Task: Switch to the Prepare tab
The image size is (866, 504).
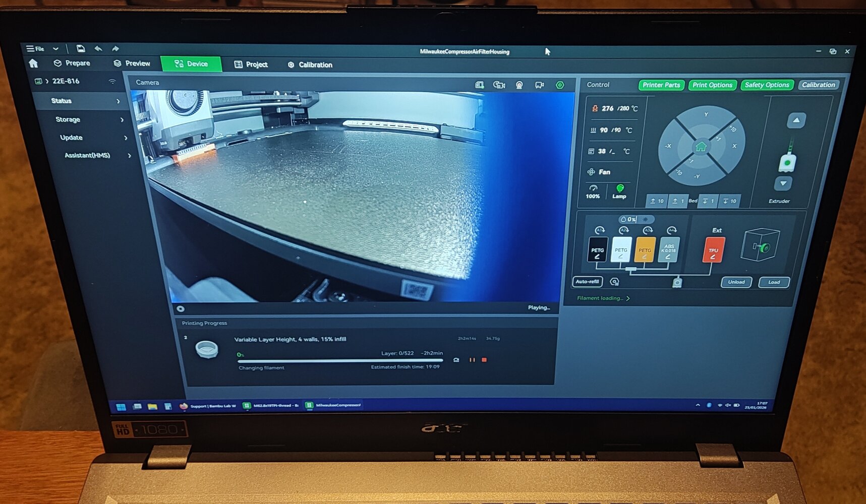Action: pos(72,63)
